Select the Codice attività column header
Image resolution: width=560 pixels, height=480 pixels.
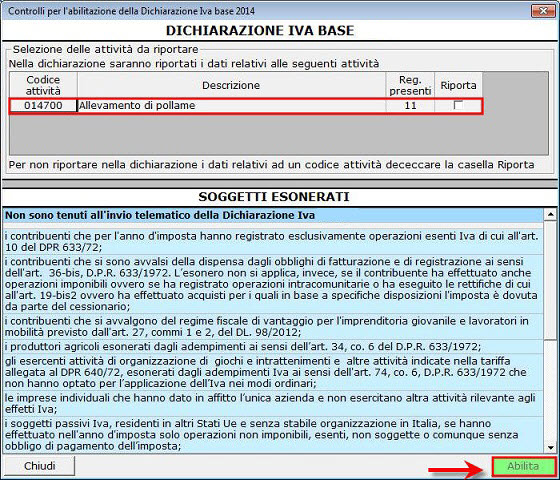tap(43, 85)
